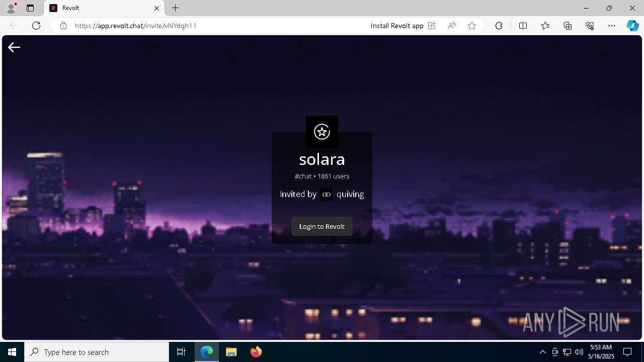Image resolution: width=644 pixels, height=362 pixels.
Task: Open Read aloud icon
Action: point(452,26)
